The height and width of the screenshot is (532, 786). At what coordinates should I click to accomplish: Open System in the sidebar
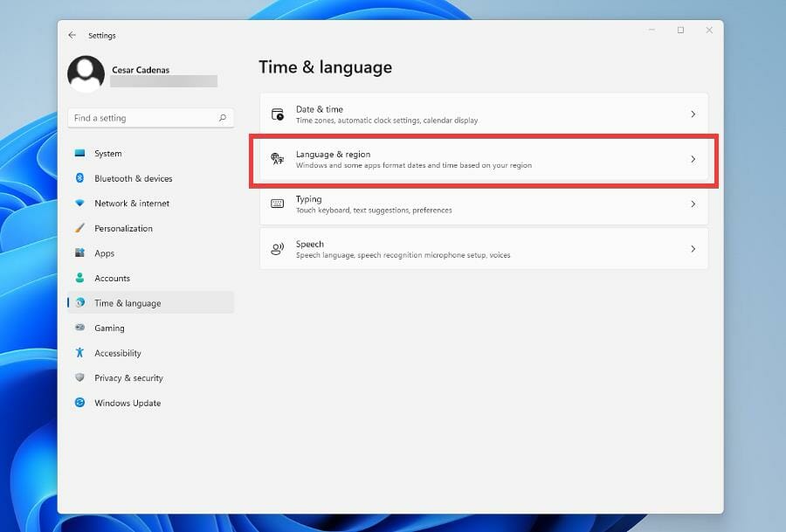click(107, 154)
